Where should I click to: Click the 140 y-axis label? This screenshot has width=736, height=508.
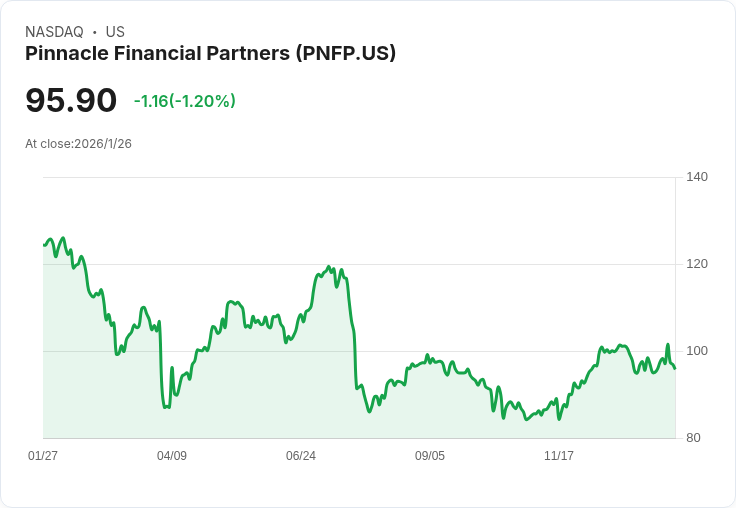(x=697, y=177)
